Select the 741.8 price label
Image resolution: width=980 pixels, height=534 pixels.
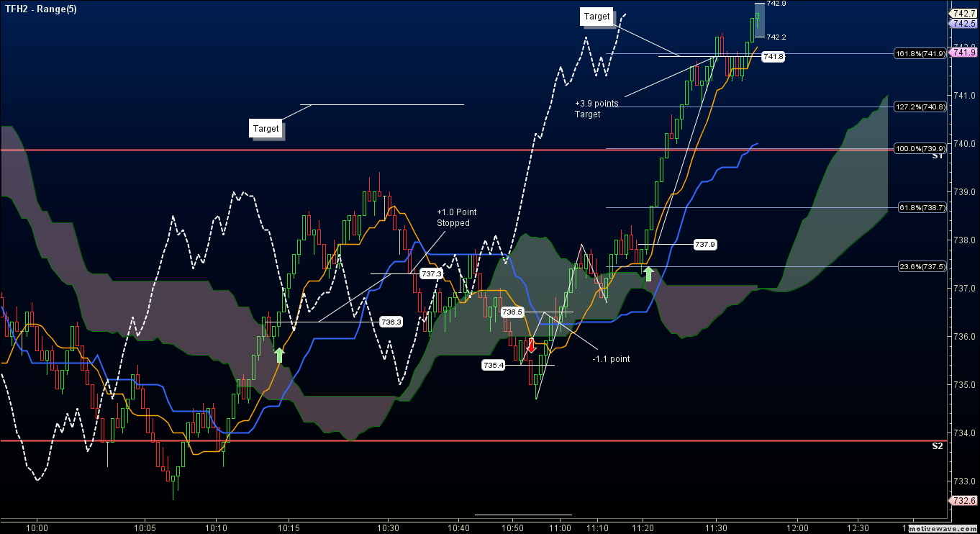pyautogui.click(x=773, y=56)
